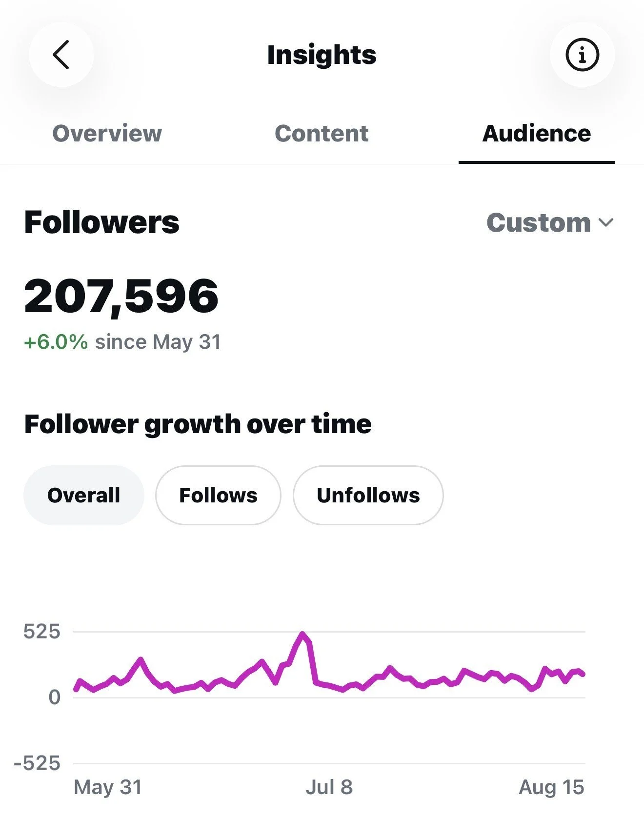Image resolution: width=644 pixels, height=817 pixels.
Task: Click the Aug 15 axis label
Action: pos(551,787)
